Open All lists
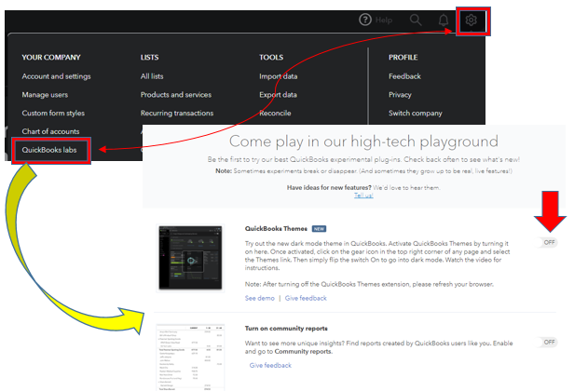 tap(152, 76)
